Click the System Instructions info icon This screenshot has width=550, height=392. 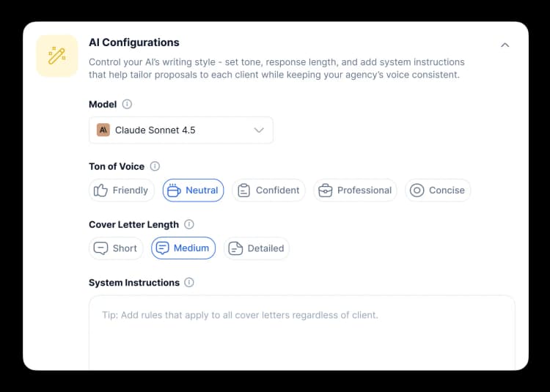click(x=189, y=282)
